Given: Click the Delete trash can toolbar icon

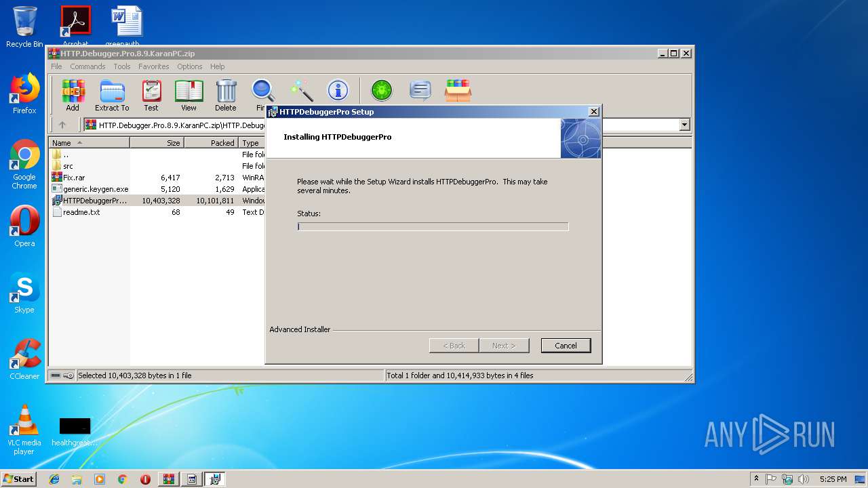Looking at the screenshot, I should [226, 95].
